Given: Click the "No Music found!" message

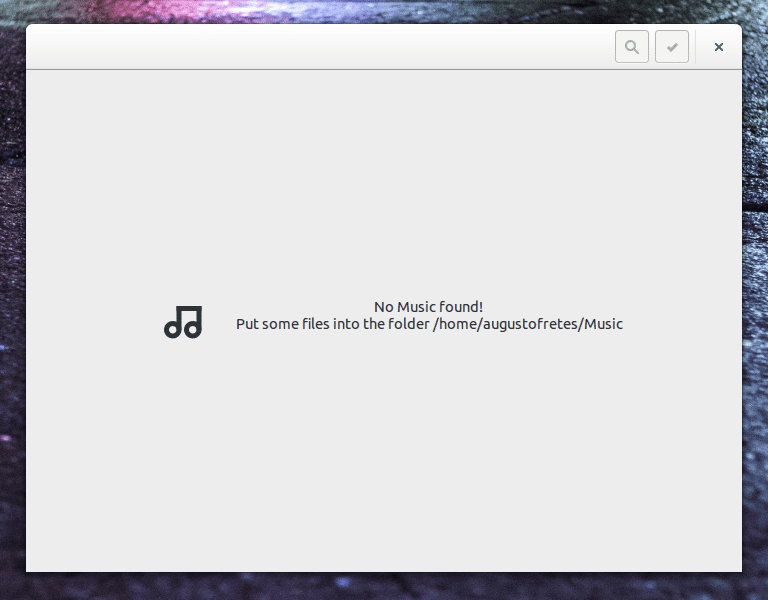Looking at the screenshot, I should 429,307.
